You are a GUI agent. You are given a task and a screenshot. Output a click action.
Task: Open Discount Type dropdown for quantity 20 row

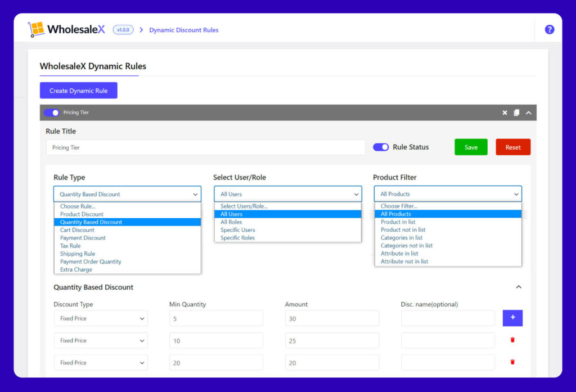point(101,362)
